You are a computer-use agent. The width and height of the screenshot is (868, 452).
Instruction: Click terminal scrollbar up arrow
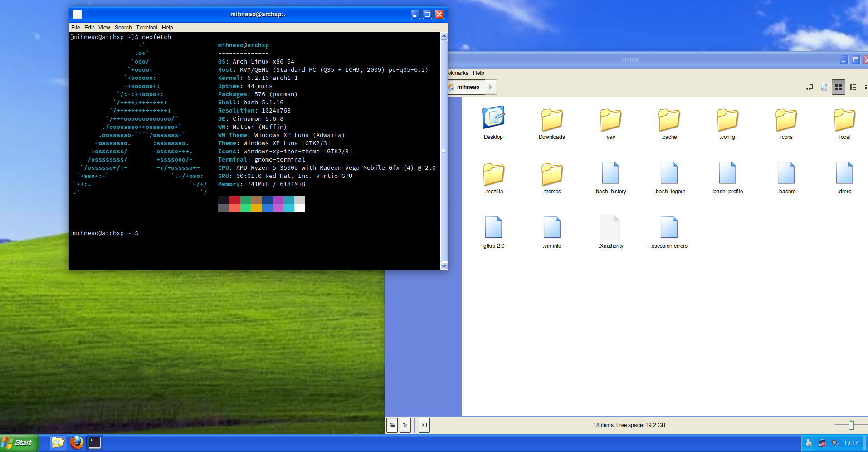point(444,36)
